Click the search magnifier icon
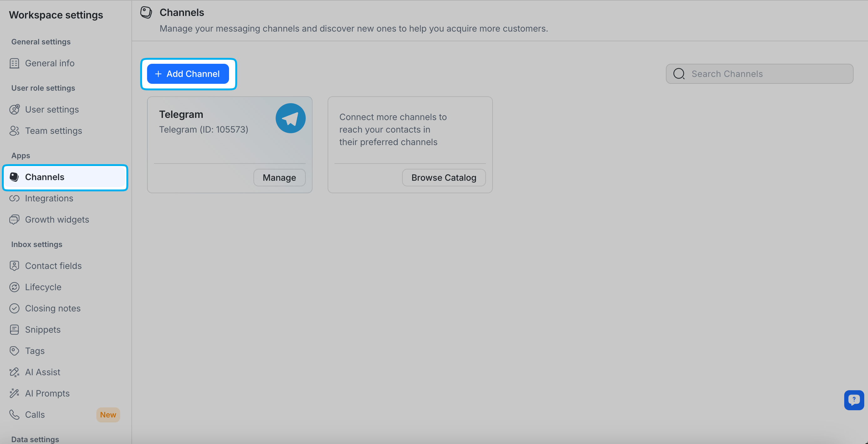 tap(679, 74)
